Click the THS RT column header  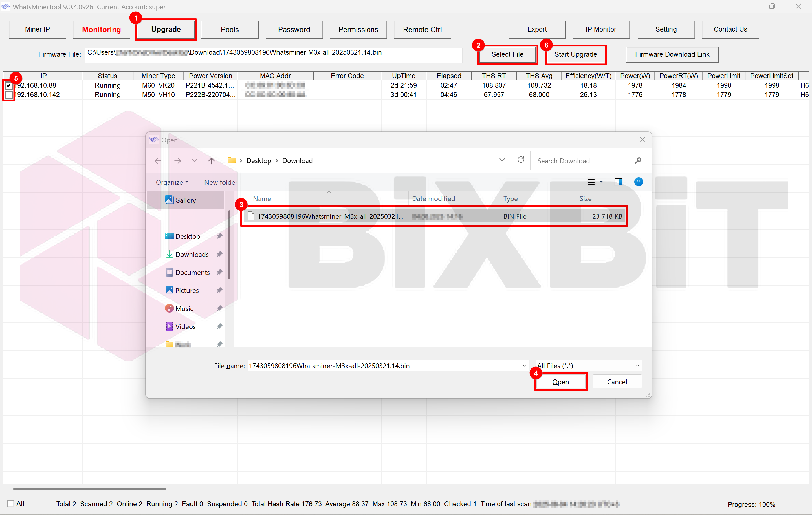click(494, 76)
